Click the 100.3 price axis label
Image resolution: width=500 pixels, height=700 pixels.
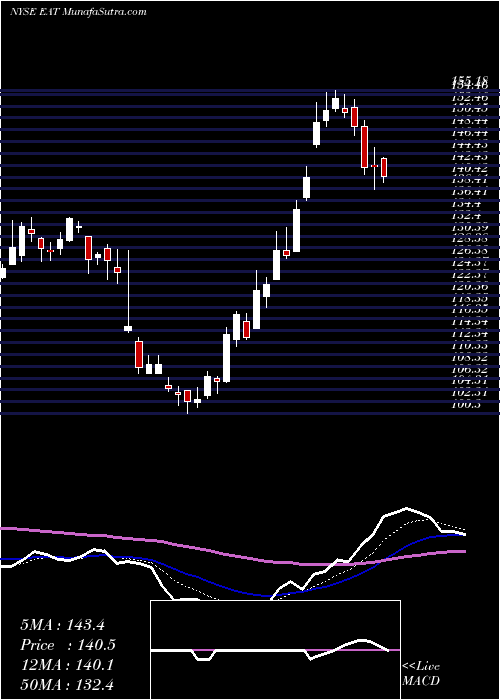tap(466, 405)
